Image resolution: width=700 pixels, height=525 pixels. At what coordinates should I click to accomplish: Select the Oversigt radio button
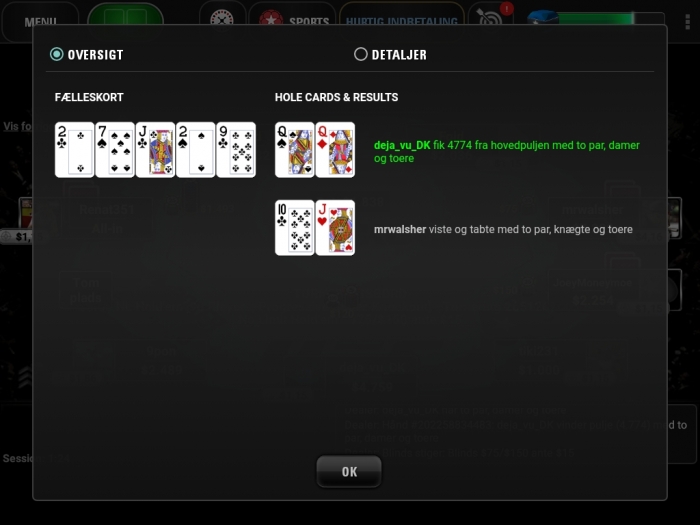point(57,54)
